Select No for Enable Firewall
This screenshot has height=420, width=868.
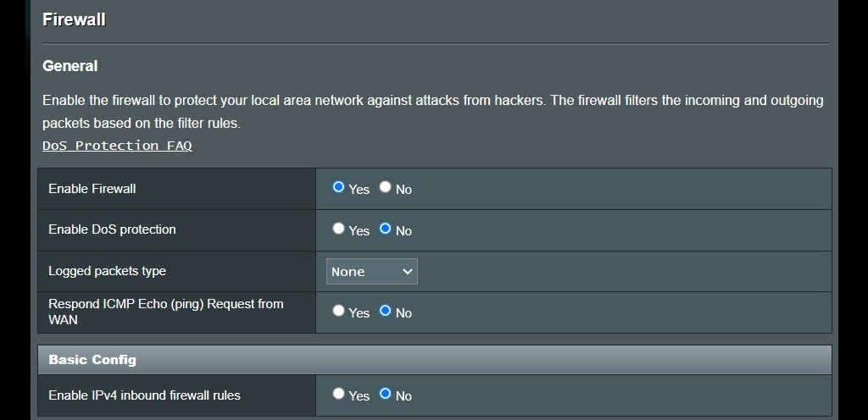386,187
